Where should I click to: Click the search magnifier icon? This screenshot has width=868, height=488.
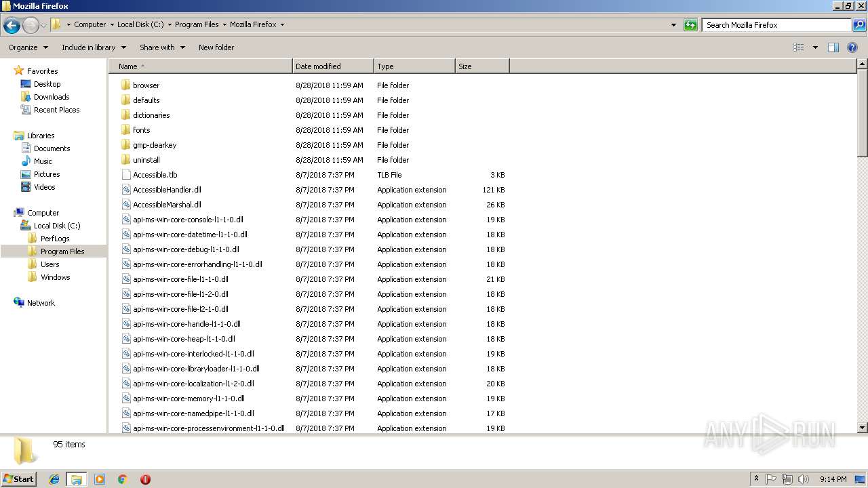click(859, 25)
